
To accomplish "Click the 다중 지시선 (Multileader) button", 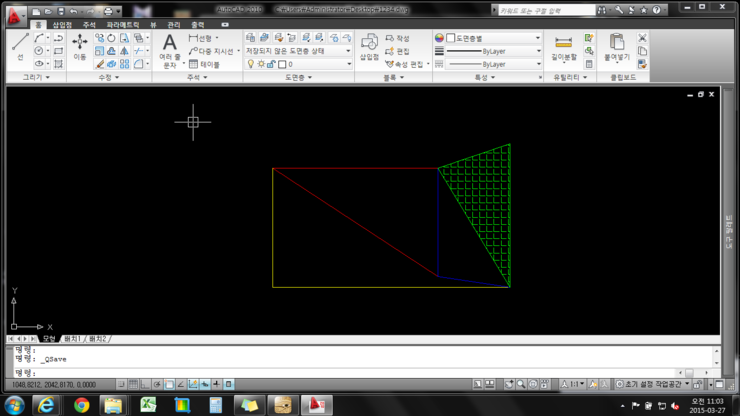I will 211,51.
